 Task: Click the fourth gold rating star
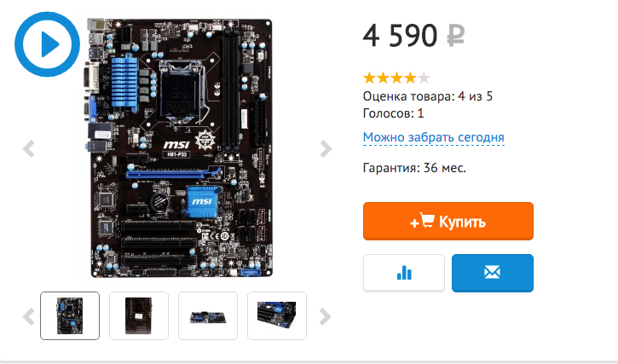tap(410, 78)
